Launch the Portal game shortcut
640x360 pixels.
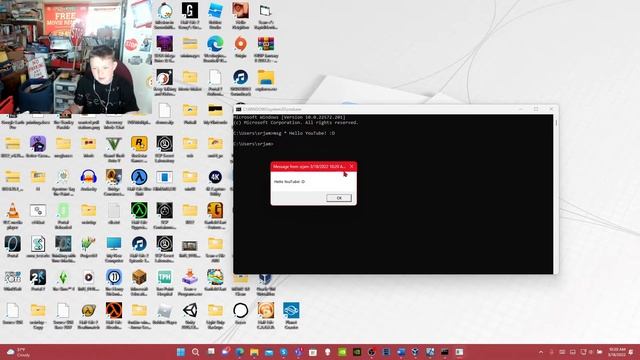(13, 247)
